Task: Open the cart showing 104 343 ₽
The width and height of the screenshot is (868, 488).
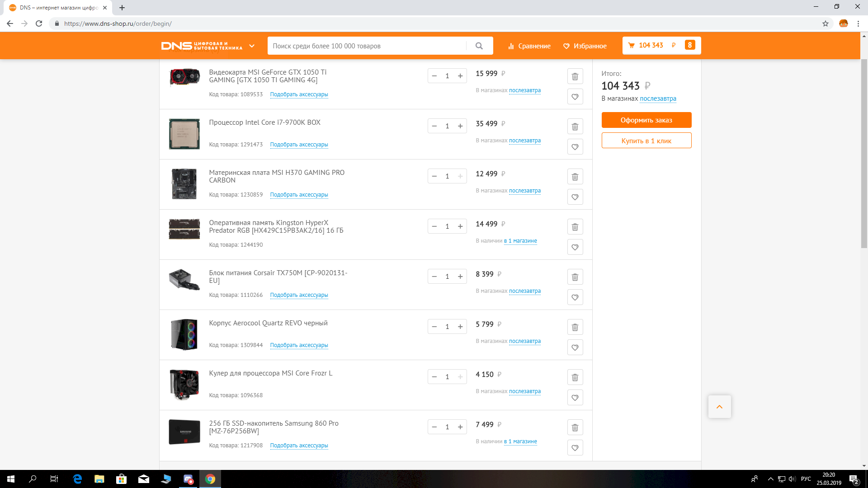Action: tap(661, 45)
